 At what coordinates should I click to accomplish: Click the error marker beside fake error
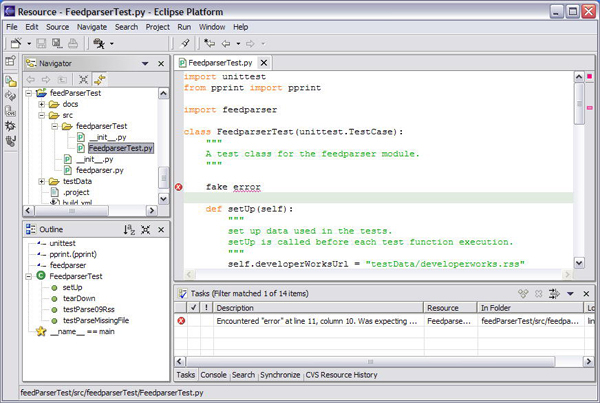tap(179, 187)
